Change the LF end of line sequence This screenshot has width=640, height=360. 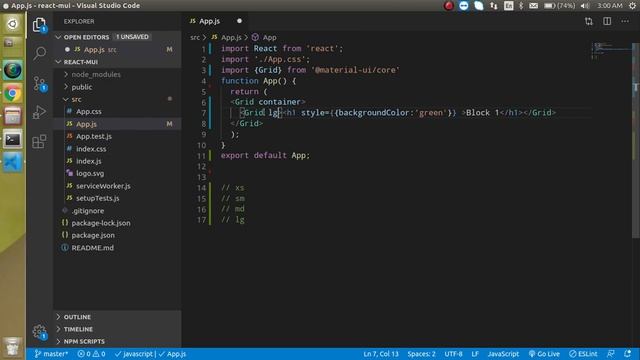click(x=475, y=354)
